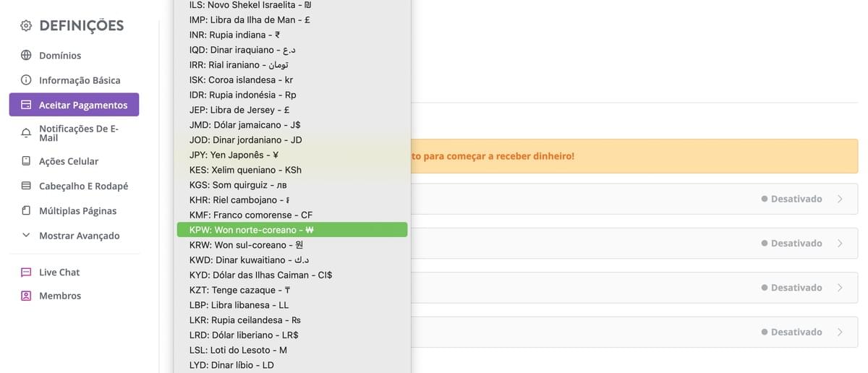
Task: Click the globe icon next to Domínios
Action: 26,56
